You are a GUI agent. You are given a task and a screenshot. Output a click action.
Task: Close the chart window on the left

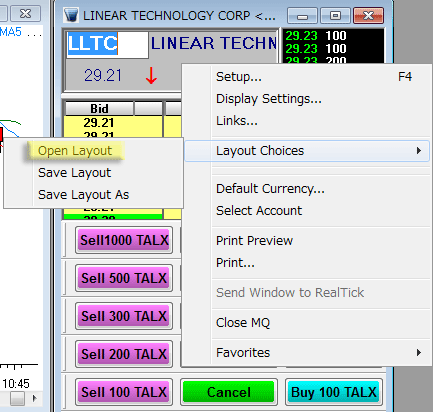[26, 14]
